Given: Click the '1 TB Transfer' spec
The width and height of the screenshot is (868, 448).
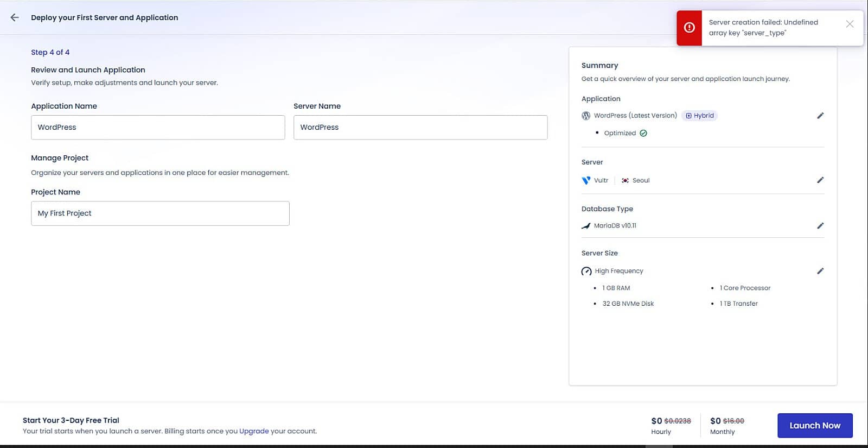Looking at the screenshot, I should (x=739, y=304).
